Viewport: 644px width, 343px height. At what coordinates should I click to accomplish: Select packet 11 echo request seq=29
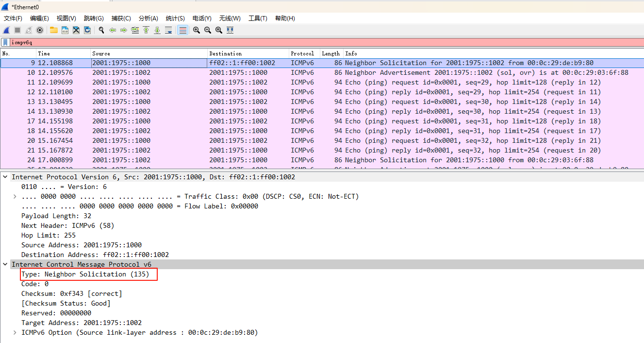[x=322, y=82]
